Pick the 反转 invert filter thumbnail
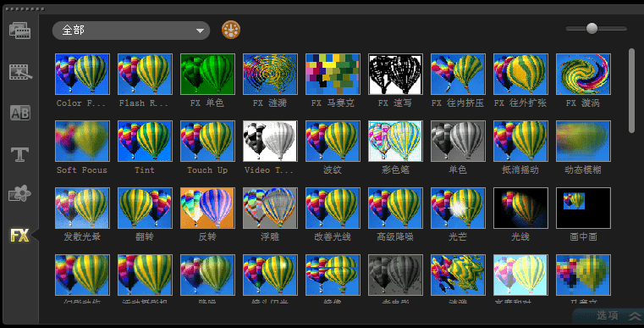The width and height of the screenshot is (644, 328). point(207,208)
